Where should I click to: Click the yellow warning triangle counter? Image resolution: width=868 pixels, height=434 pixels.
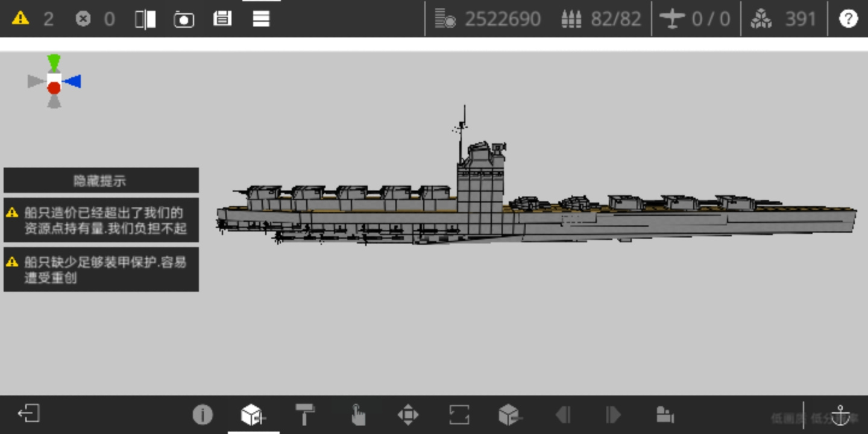pos(20,18)
